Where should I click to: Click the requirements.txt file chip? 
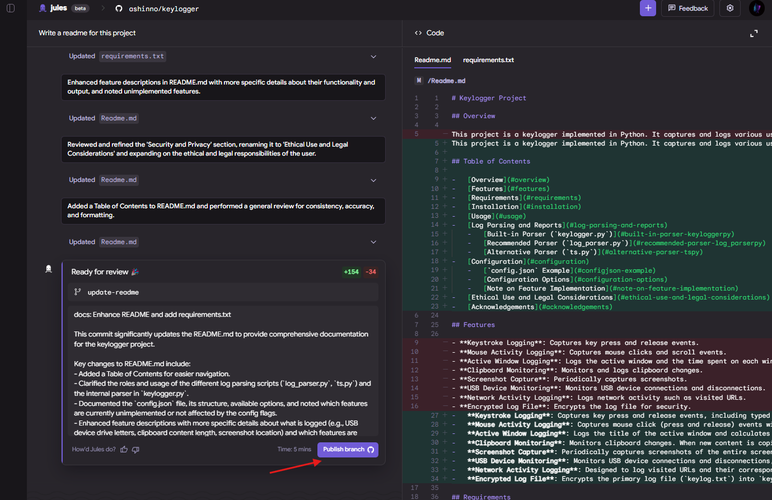pyautogui.click(x=132, y=56)
